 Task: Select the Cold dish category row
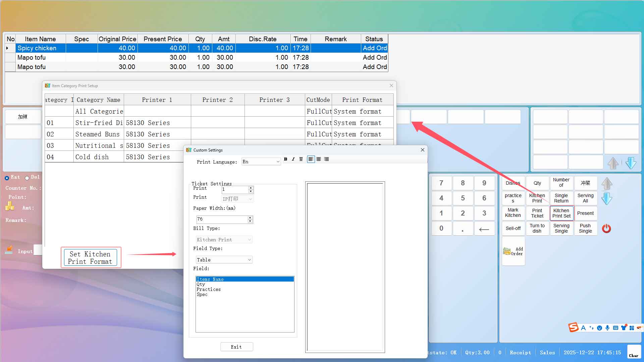pyautogui.click(x=92, y=157)
